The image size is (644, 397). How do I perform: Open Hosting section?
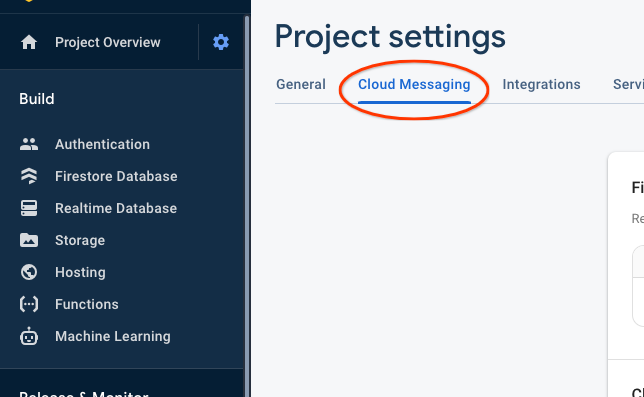click(80, 272)
